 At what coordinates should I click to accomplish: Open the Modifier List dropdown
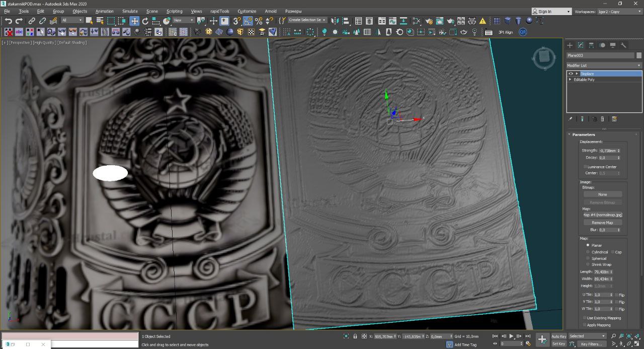point(604,65)
